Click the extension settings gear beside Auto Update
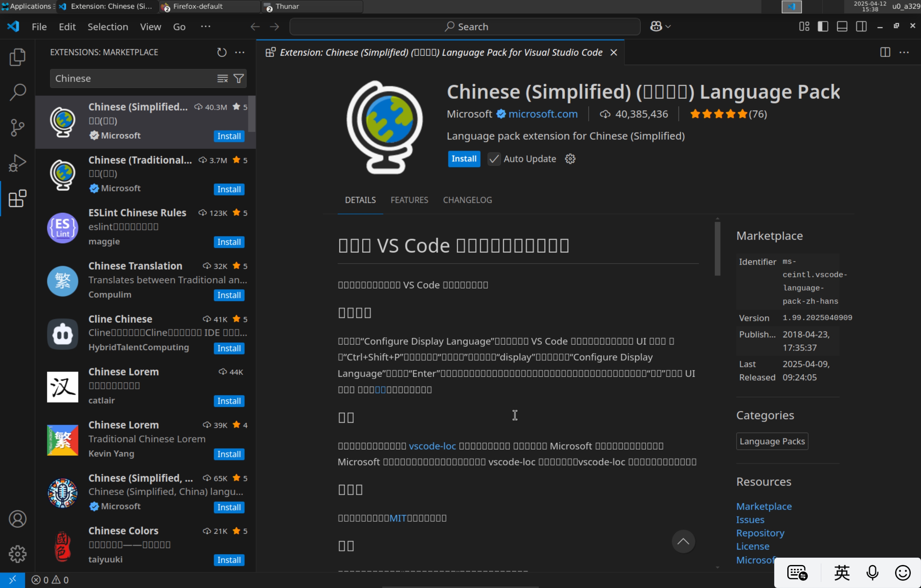Viewport: 921px width, 588px height. [570, 159]
